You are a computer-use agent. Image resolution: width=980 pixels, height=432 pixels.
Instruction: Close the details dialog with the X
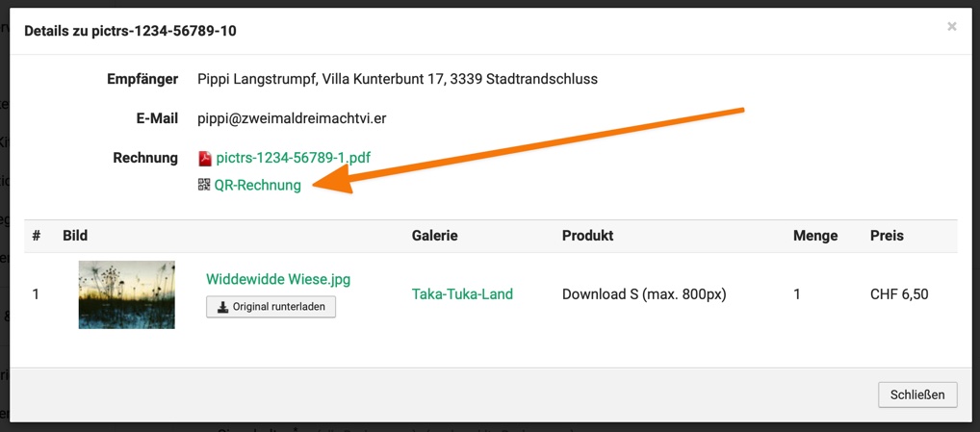952,27
